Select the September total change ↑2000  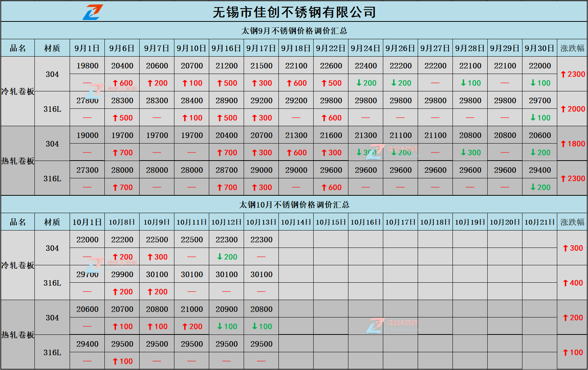tap(572, 109)
